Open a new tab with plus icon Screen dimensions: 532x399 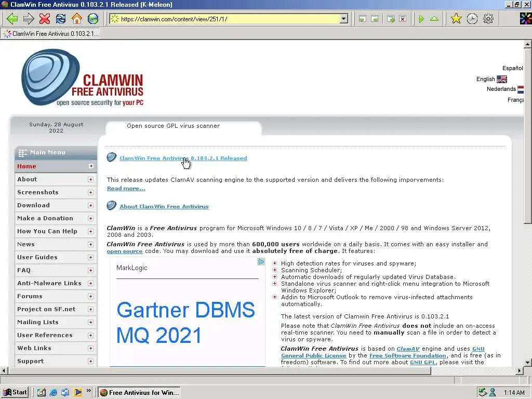tap(391, 19)
